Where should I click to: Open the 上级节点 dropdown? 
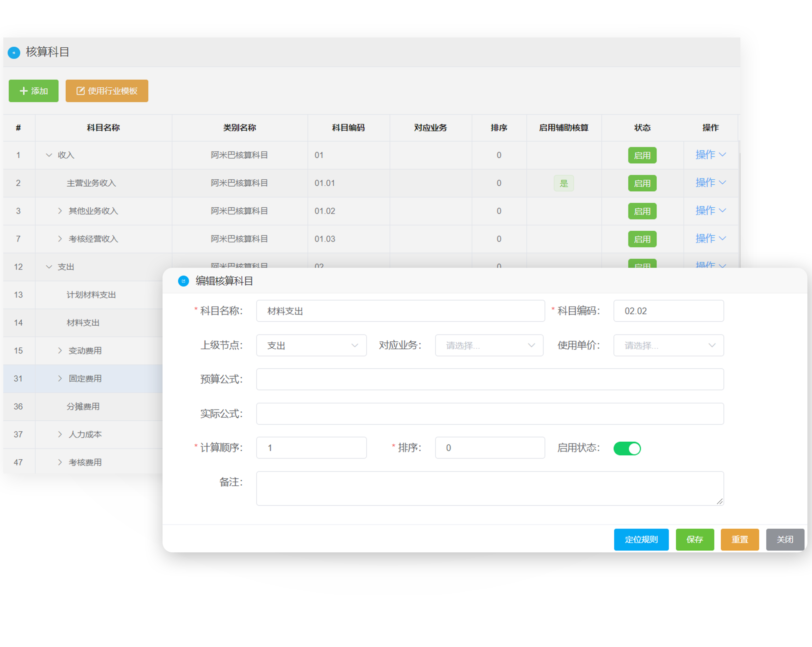point(312,346)
